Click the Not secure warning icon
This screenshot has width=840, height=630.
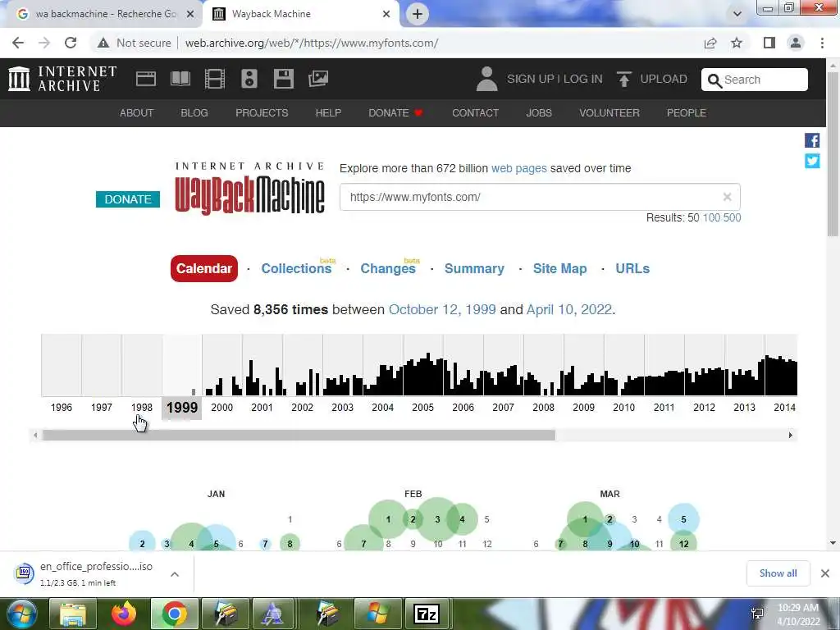click(103, 43)
